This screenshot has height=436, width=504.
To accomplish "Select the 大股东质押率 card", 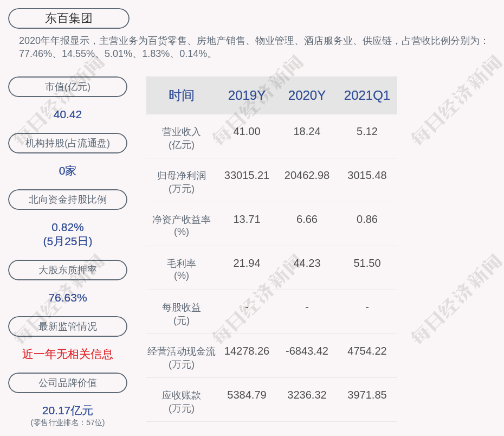I will click(x=68, y=270).
